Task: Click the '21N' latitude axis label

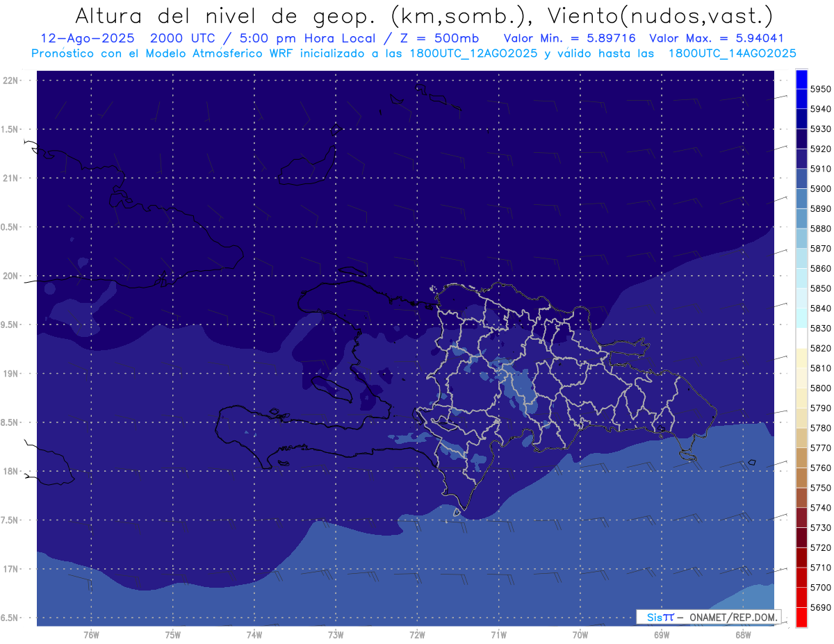Action: pyautogui.click(x=12, y=179)
